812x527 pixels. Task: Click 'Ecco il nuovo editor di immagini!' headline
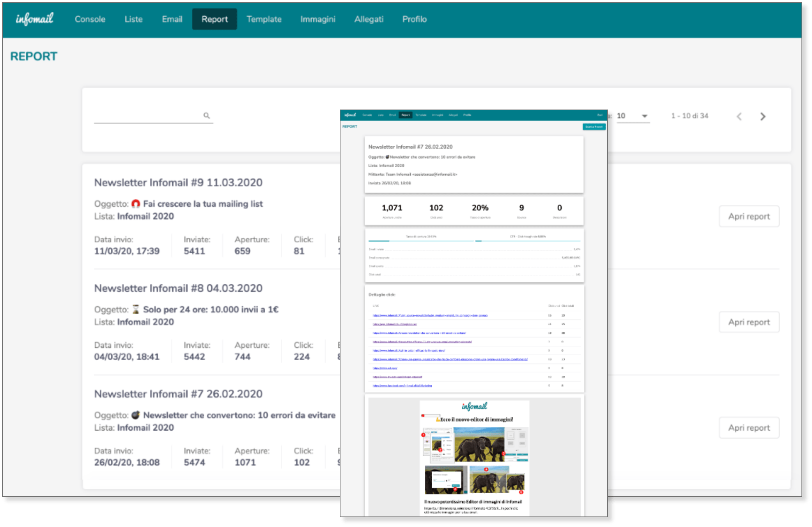pyautogui.click(x=477, y=419)
